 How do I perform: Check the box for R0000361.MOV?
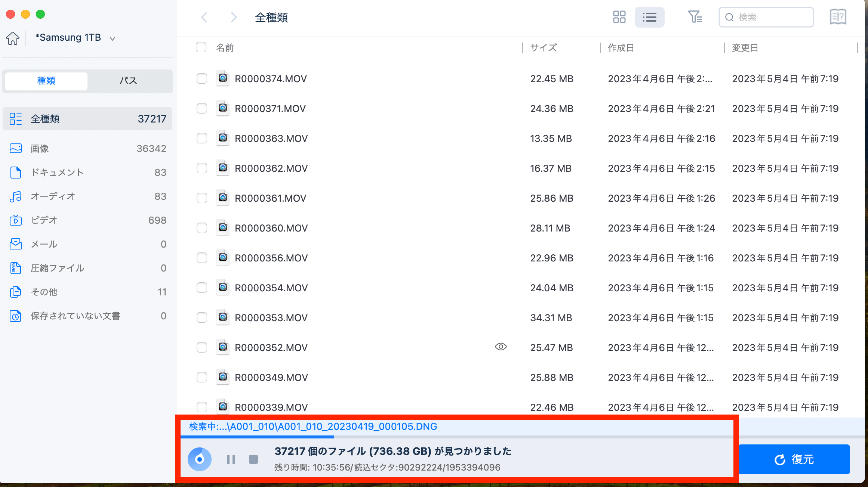(202, 198)
